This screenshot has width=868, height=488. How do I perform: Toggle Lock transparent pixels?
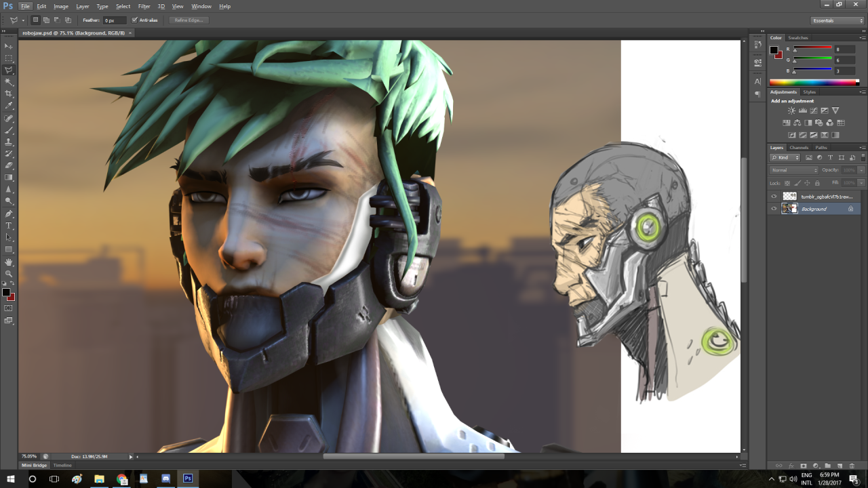tap(787, 183)
